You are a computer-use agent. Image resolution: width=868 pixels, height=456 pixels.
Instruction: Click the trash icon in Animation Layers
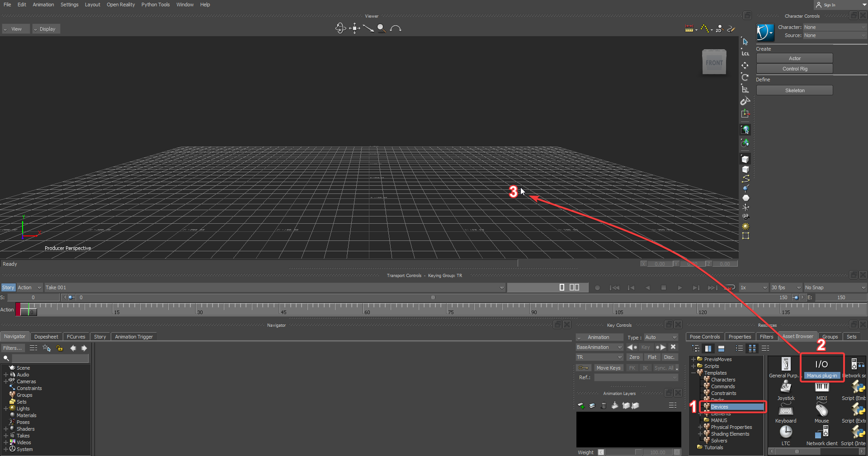[603, 405]
